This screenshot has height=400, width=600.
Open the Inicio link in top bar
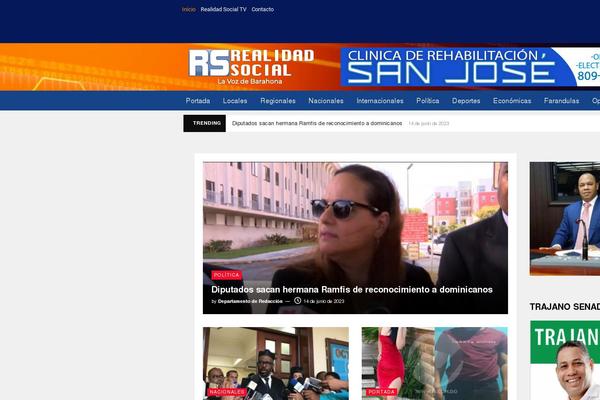(x=189, y=9)
